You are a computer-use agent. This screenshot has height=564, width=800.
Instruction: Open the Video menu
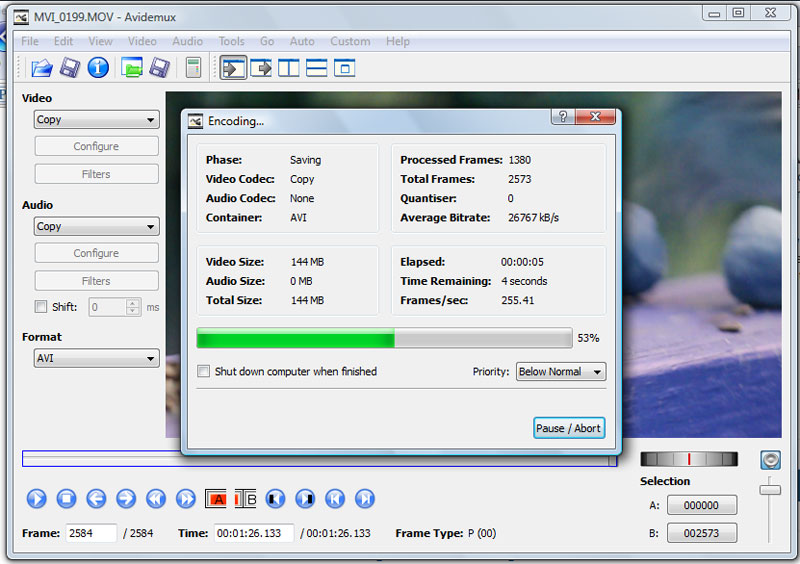click(142, 41)
